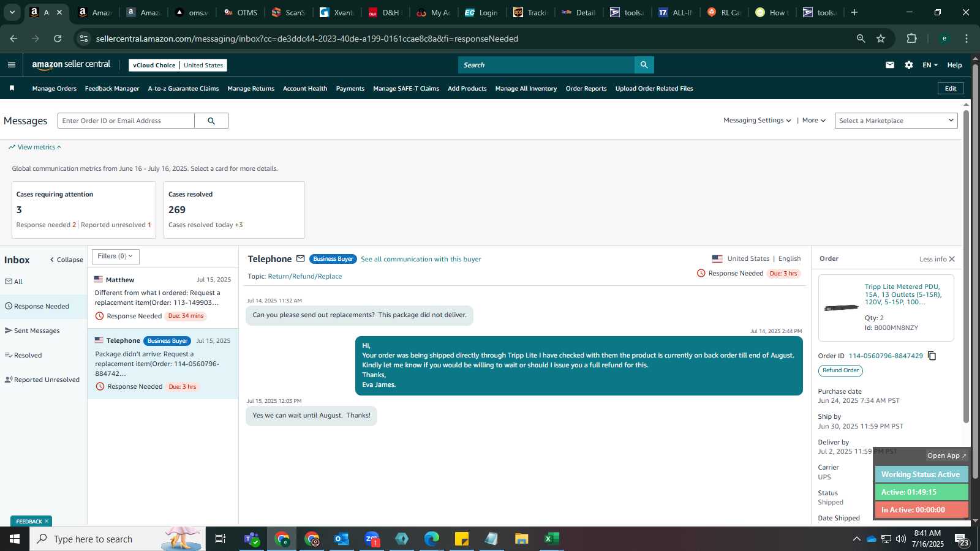Open order ID 114-0560796-8847429 link
Image resolution: width=980 pixels, height=551 pixels.
(885, 356)
